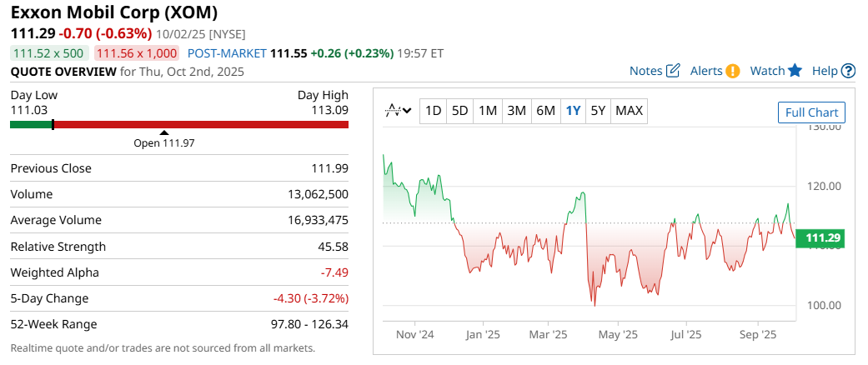The image size is (868, 365).
Task: Switch chart to 1M range
Action: pyautogui.click(x=488, y=111)
